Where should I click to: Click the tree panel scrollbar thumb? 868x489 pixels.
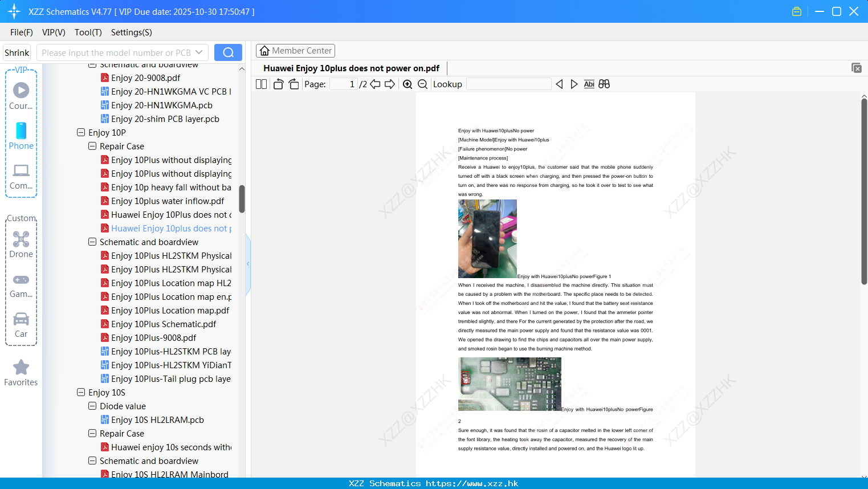click(242, 199)
